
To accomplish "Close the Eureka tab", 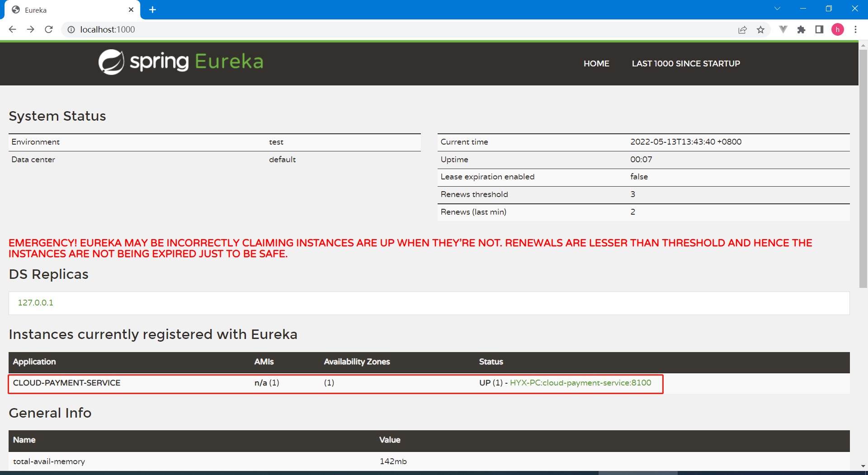I will pyautogui.click(x=131, y=9).
